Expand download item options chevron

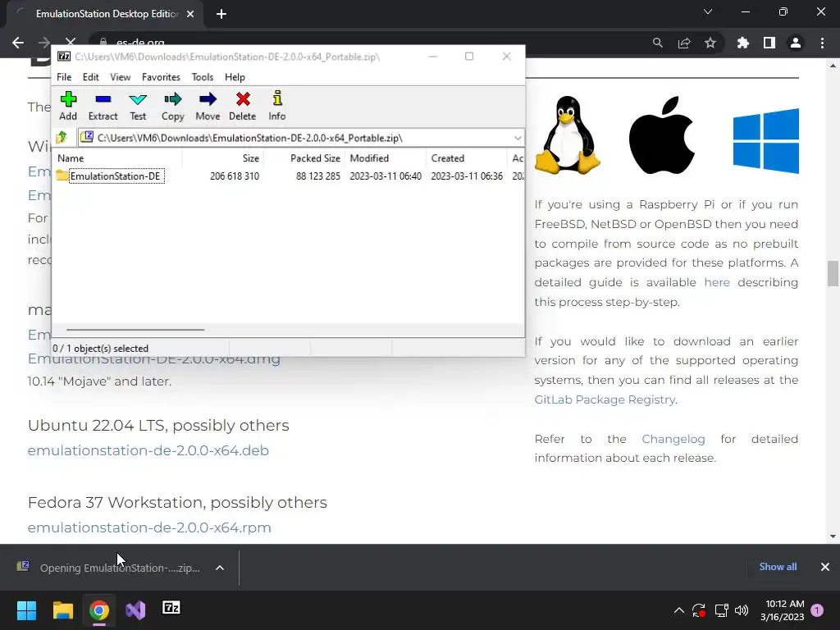(x=220, y=568)
